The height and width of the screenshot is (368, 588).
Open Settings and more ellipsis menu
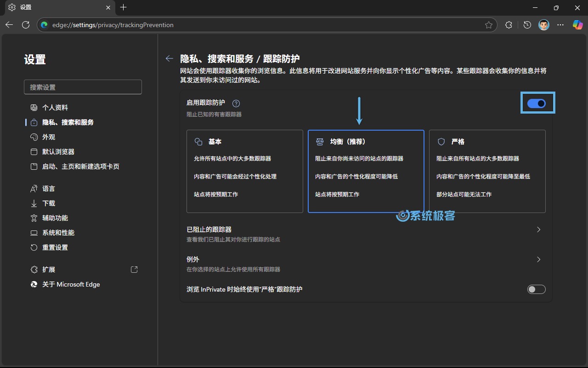tap(560, 25)
